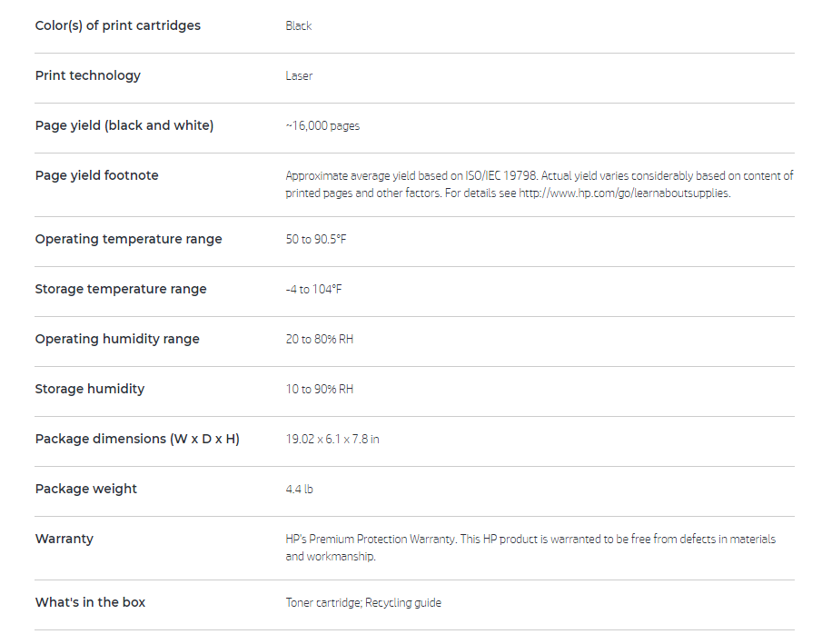
Task: Select the Black cartridge color value
Action: (x=298, y=26)
